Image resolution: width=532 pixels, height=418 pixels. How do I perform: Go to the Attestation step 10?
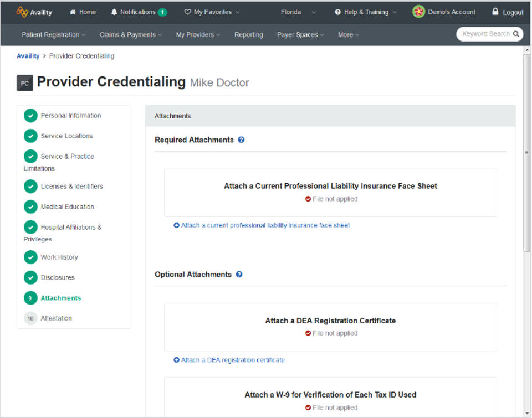(x=56, y=318)
